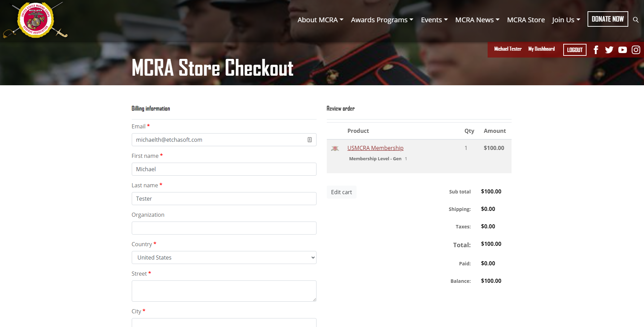Open the site search magnifier icon
644x327 pixels.
pos(636,20)
